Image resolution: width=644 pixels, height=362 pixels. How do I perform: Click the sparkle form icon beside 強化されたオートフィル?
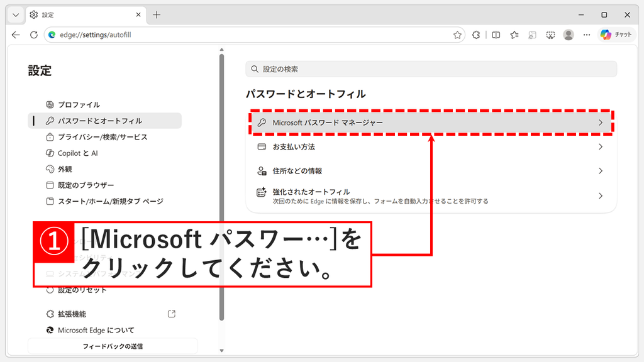coord(262,192)
